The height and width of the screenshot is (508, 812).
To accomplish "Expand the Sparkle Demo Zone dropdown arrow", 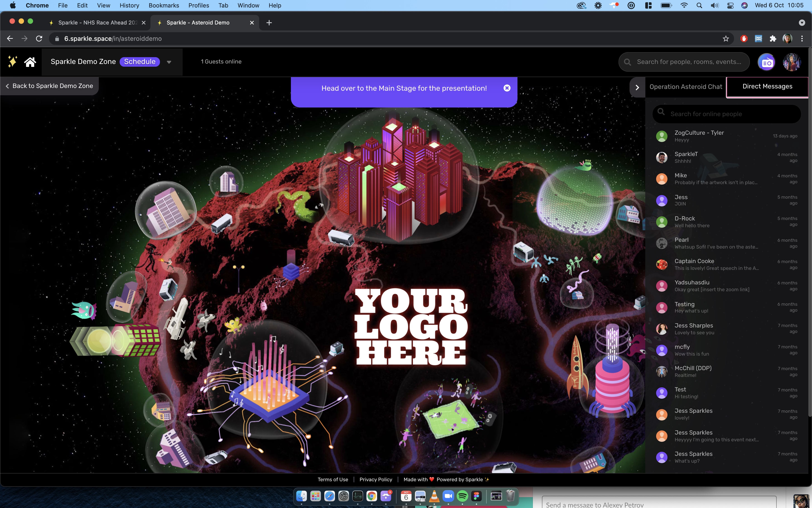I will tap(169, 62).
